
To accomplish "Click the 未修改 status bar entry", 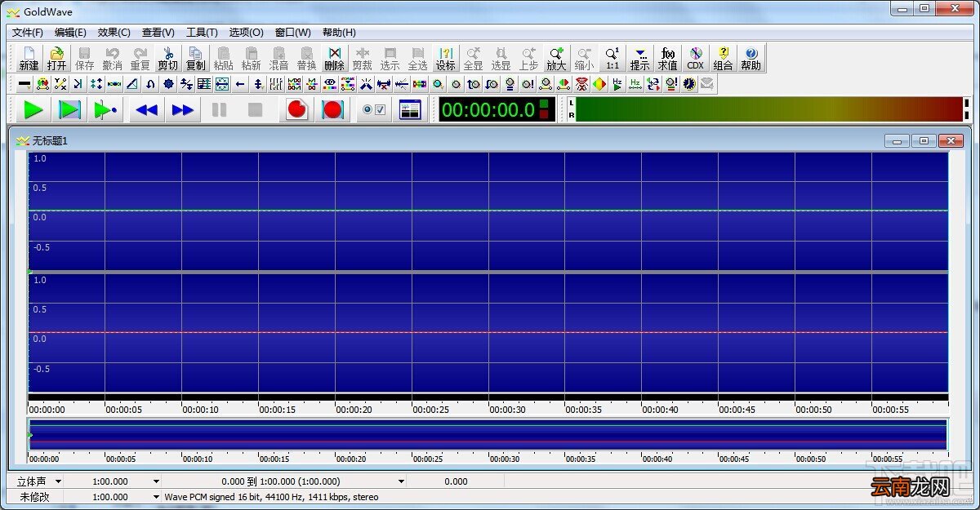I will [x=34, y=496].
